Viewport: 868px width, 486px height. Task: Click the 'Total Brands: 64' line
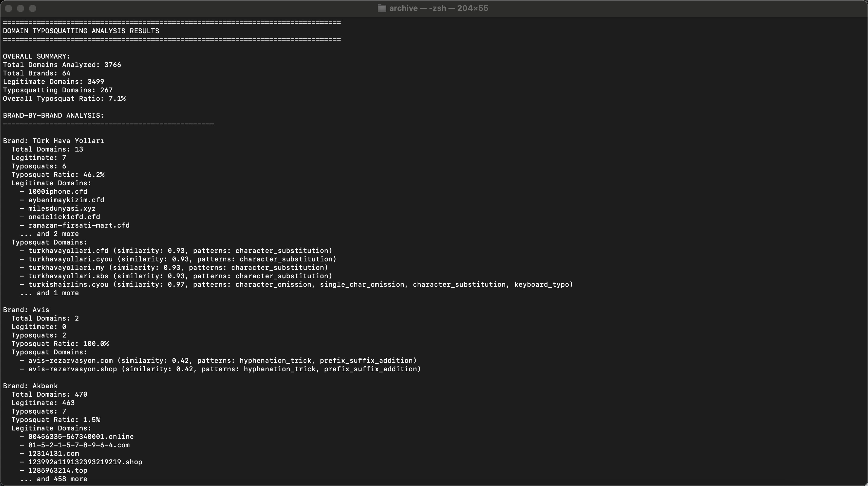pos(37,73)
